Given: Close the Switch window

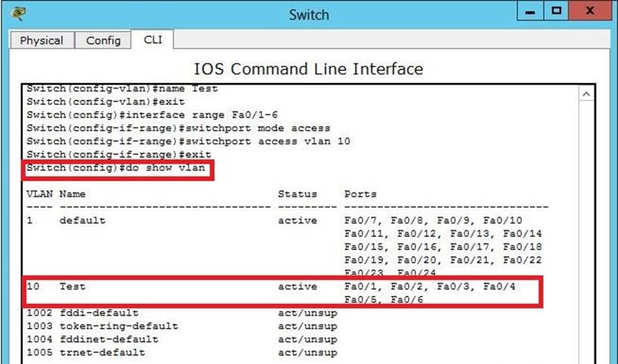Looking at the screenshot, I should tap(589, 11).
